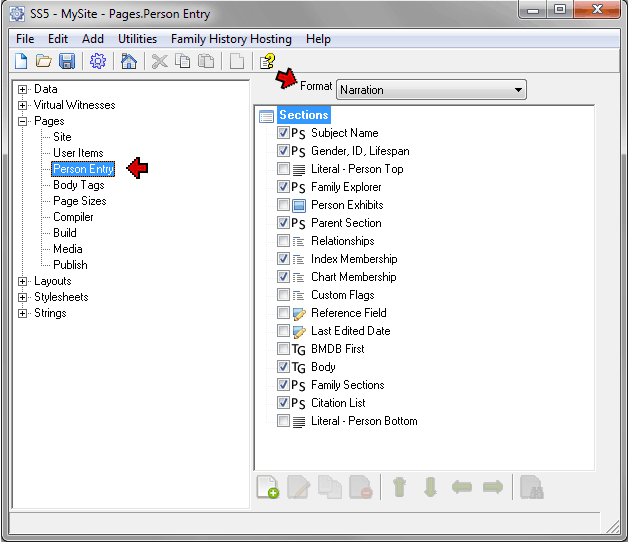The image size is (629, 543).
Task: Click the blue gear settings icon
Action: pyautogui.click(x=98, y=62)
